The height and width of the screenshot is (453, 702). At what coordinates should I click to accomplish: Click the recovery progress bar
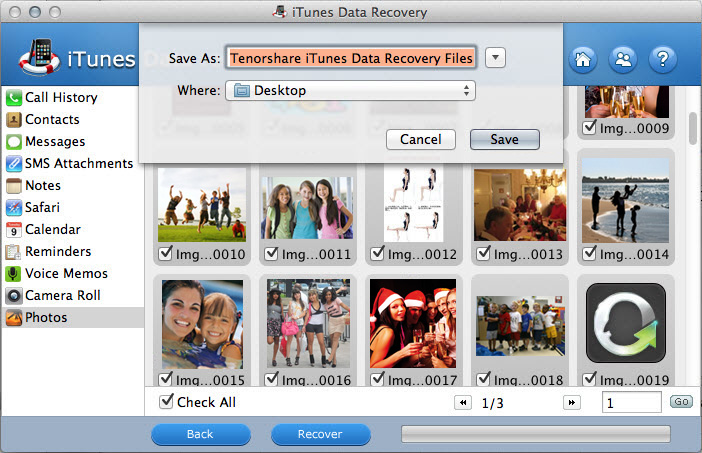point(536,434)
